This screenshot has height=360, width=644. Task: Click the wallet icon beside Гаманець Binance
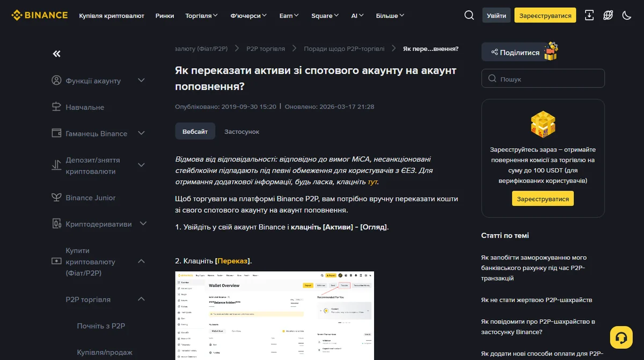56,133
